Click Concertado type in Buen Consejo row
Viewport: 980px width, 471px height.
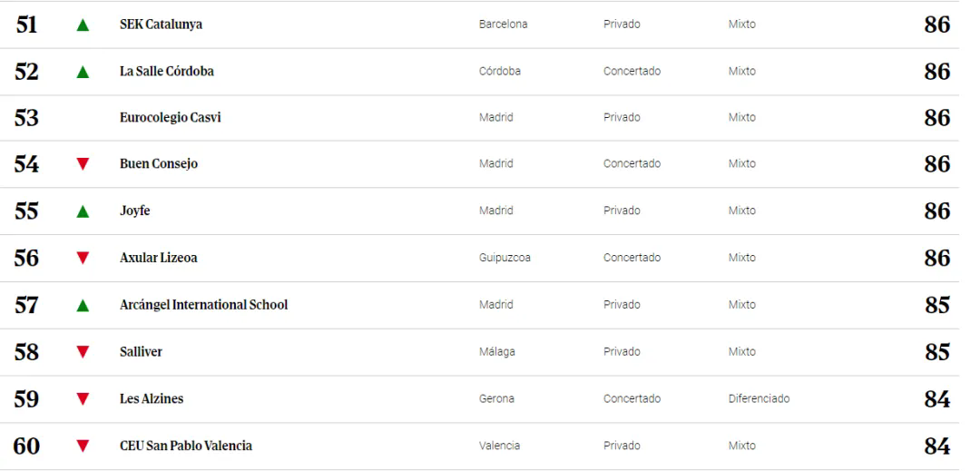[x=632, y=163]
